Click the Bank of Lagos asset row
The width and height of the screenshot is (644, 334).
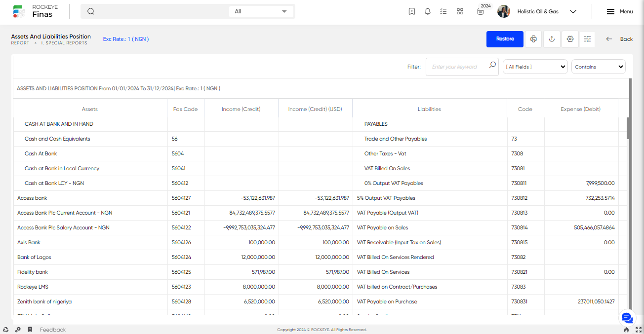click(34, 258)
